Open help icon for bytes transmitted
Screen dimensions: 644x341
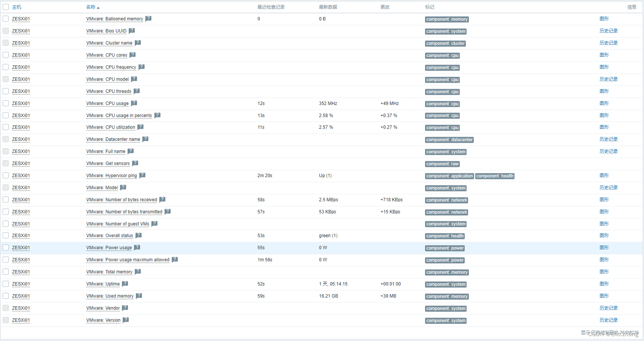(x=168, y=211)
